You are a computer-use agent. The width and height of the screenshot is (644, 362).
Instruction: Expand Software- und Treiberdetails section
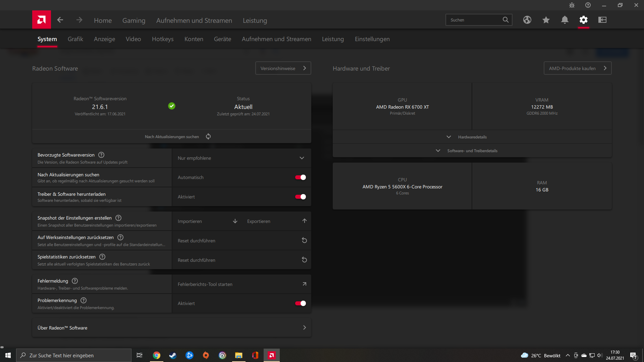472,151
